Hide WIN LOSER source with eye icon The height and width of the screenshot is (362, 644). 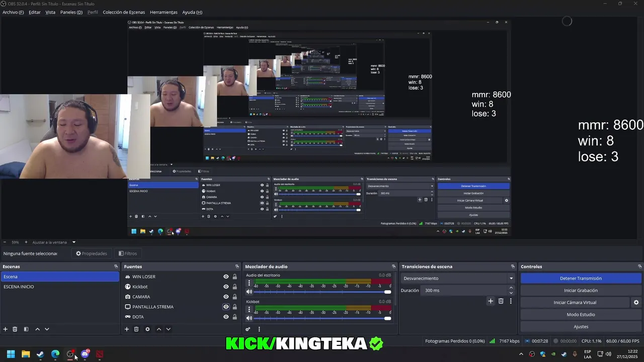tap(226, 277)
